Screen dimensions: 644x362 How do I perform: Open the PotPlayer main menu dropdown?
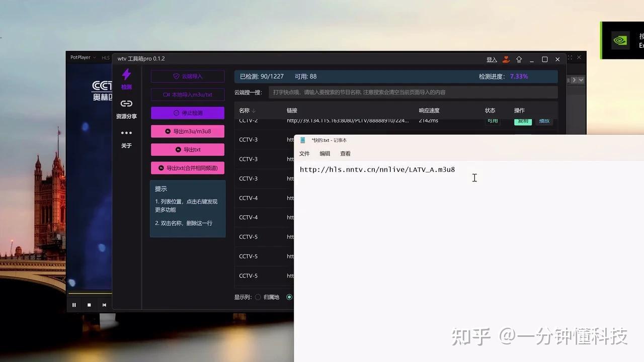click(x=83, y=57)
